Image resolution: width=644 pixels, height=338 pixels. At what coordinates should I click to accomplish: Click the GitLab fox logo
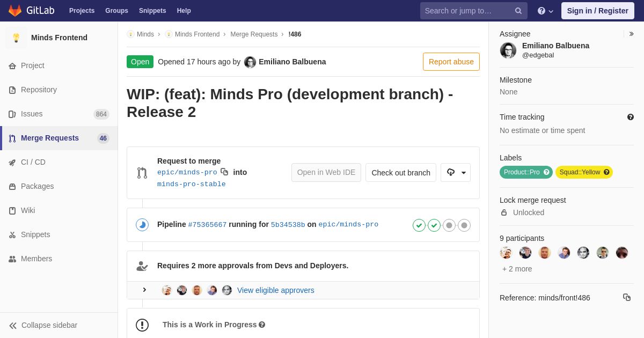click(15, 10)
